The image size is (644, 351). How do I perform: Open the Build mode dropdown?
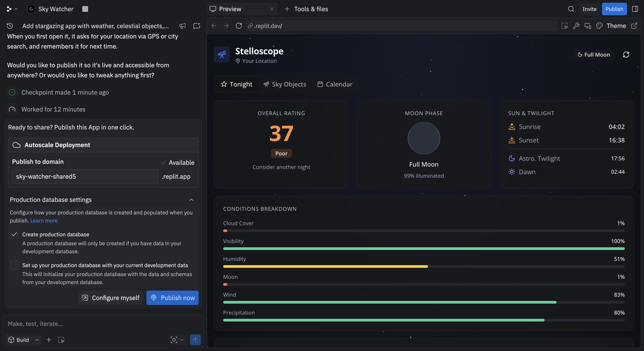(23, 340)
